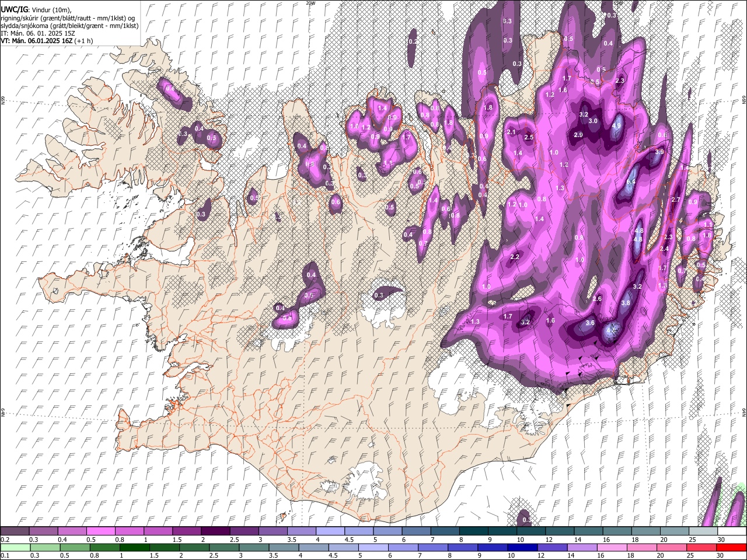Select pale grey snow swatch between 25 and 30

pyautogui.click(x=703, y=531)
